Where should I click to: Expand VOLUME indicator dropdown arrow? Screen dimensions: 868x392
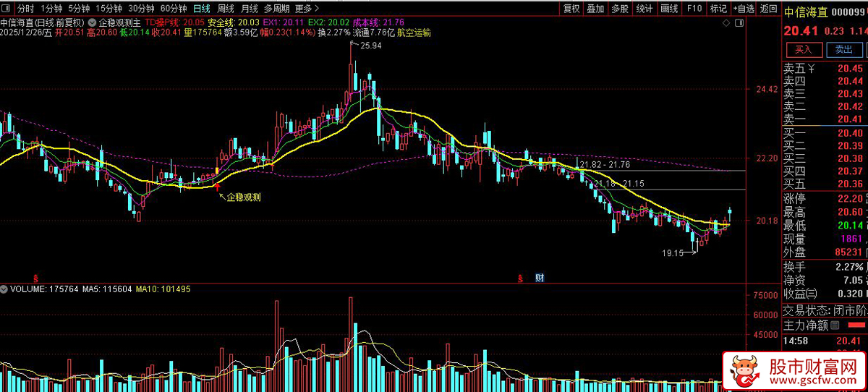(x=4, y=289)
